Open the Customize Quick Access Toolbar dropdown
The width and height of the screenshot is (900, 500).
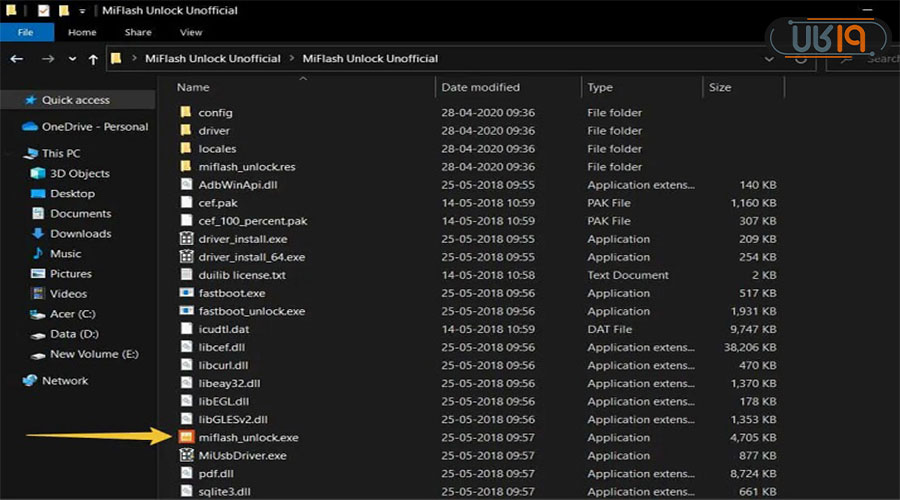[x=82, y=11]
